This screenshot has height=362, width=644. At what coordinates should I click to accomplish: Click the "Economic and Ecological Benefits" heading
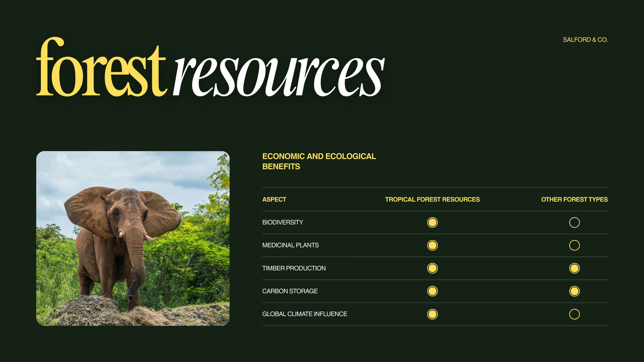tap(319, 161)
